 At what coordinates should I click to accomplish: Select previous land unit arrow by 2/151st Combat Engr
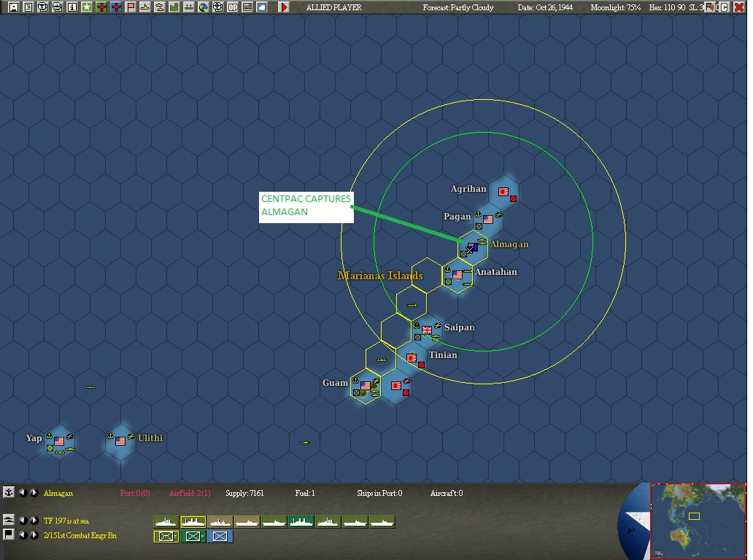pyautogui.click(x=22, y=534)
